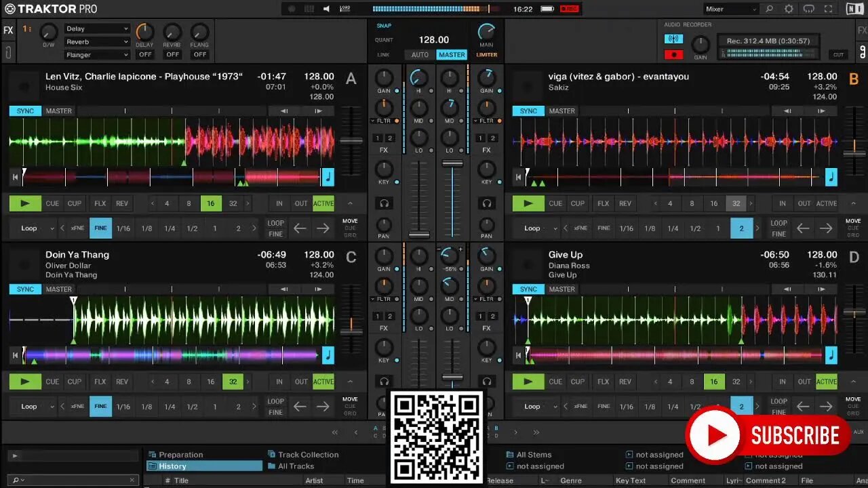Select History in the browser tree

click(205, 466)
